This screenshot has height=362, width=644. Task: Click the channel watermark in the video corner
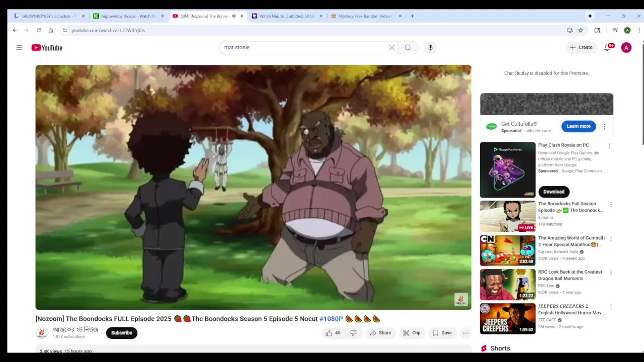coord(461,300)
